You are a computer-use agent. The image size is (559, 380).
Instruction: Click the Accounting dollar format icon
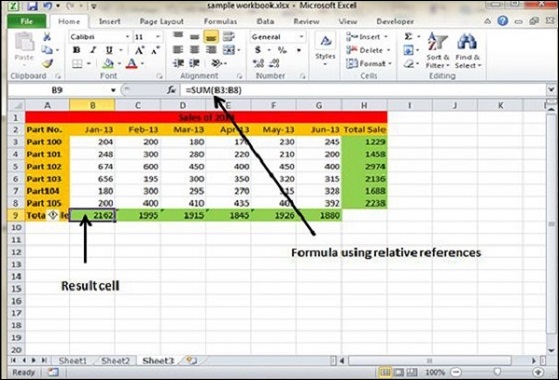[258, 50]
